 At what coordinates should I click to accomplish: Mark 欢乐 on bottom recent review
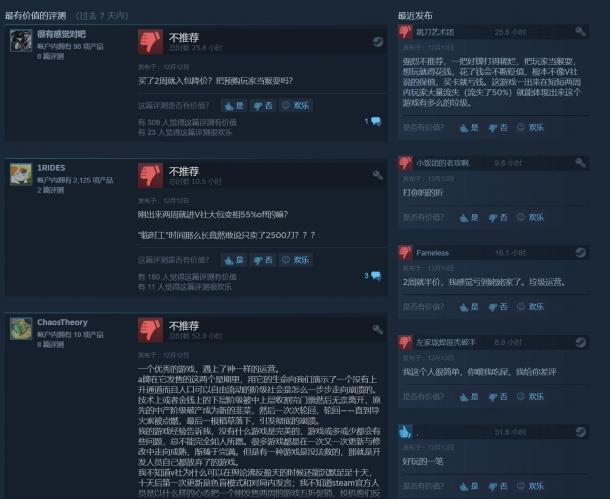[531, 486]
